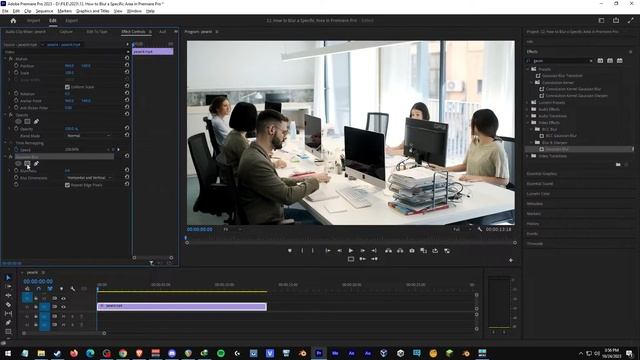The height and width of the screenshot is (360, 640).
Task: Click Program monitor playhead scrub bar
Action: (x=351, y=238)
